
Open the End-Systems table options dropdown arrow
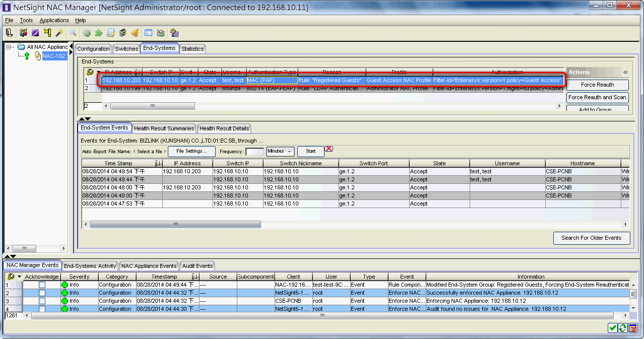click(98, 72)
